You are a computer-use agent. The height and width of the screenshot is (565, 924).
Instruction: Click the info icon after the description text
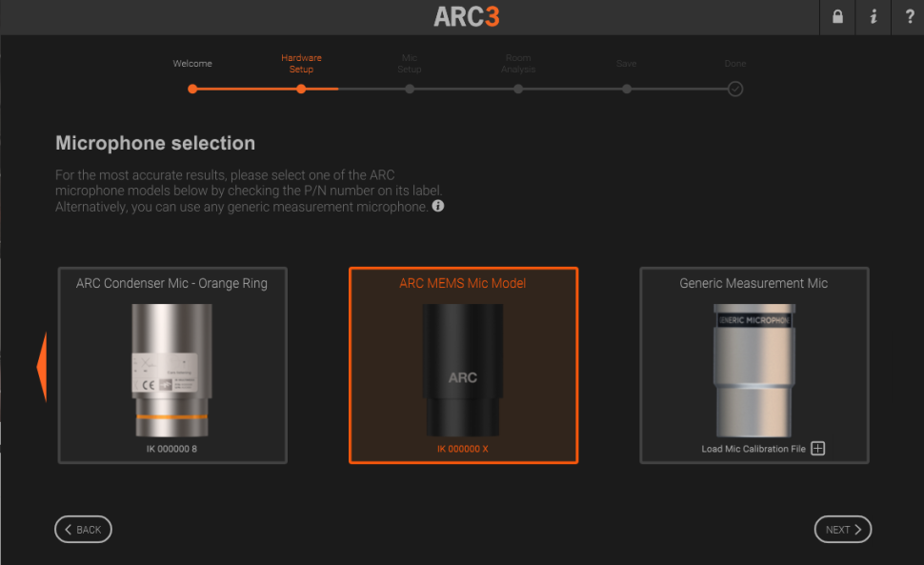coord(438,206)
